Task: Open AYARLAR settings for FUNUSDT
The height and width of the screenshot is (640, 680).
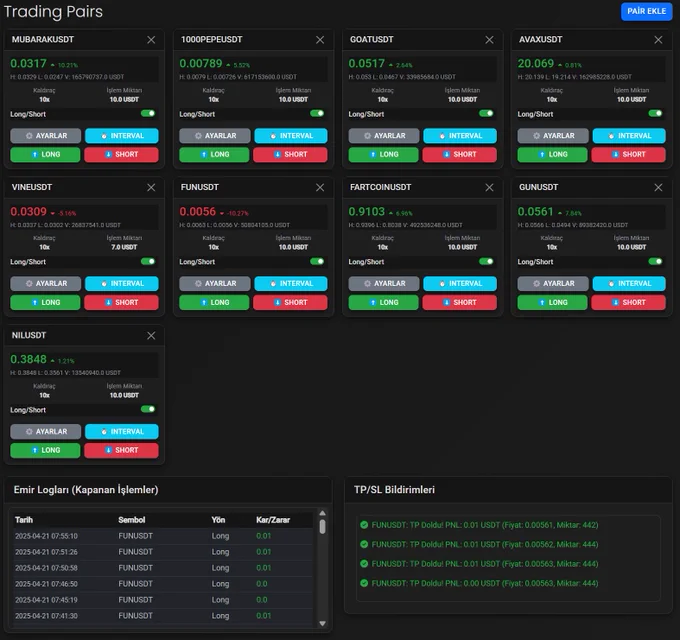Action: (x=215, y=284)
